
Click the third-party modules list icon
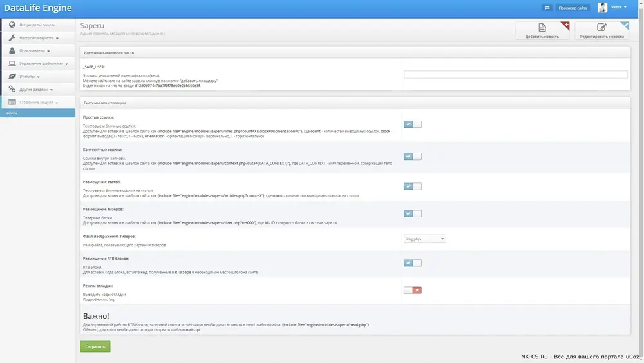point(12,102)
